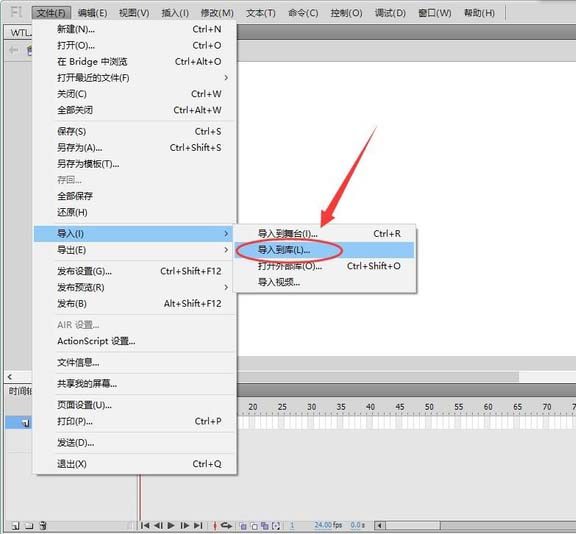Toggle edit multiple frames icon

(264, 526)
